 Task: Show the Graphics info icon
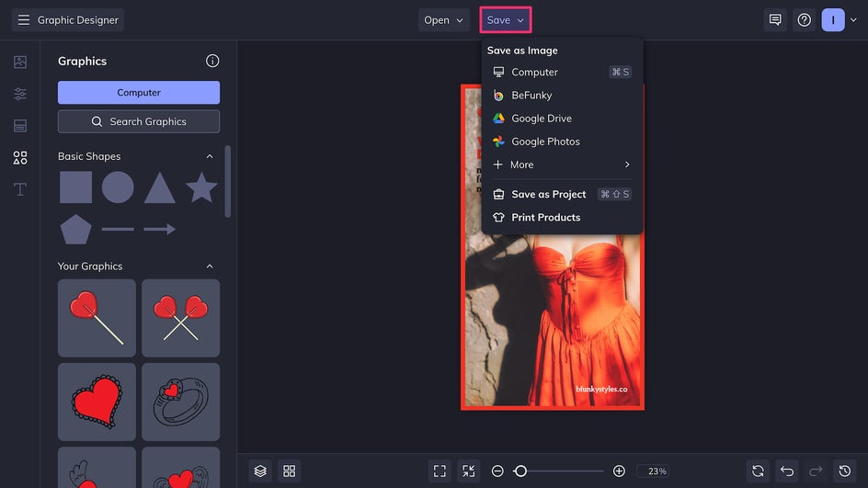(x=212, y=62)
